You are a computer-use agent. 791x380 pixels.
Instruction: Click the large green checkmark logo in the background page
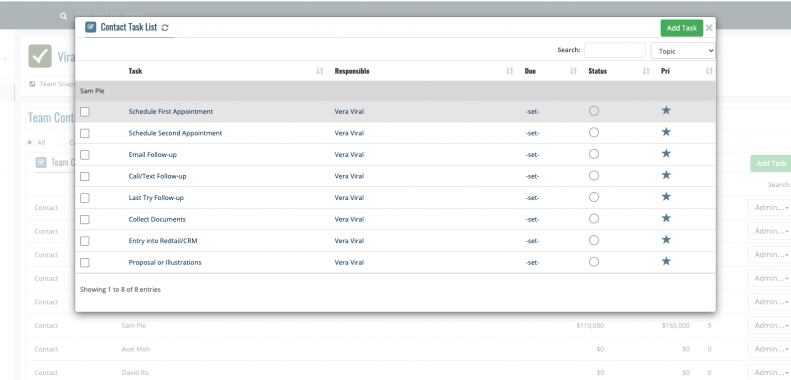pos(40,56)
